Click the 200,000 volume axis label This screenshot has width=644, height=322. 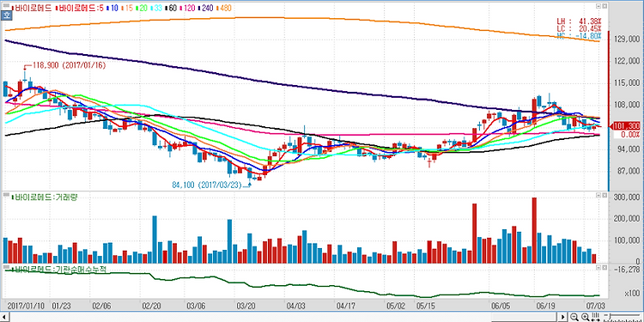tap(627, 219)
